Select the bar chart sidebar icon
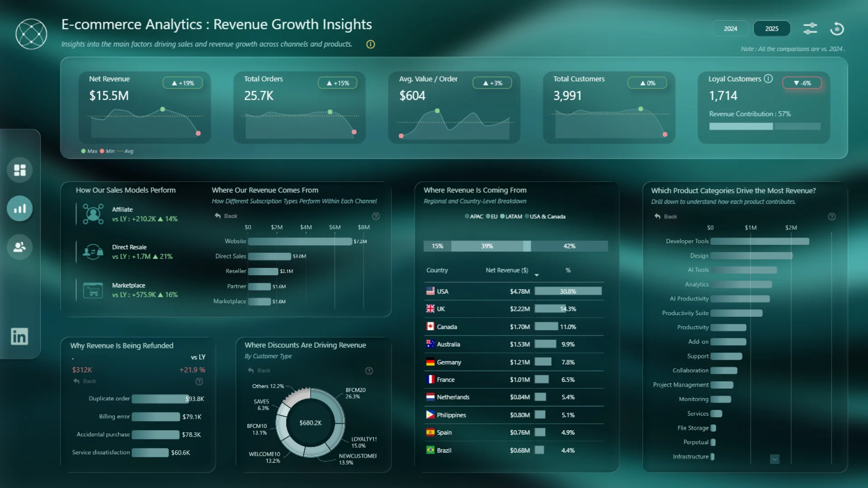 tap(20, 208)
